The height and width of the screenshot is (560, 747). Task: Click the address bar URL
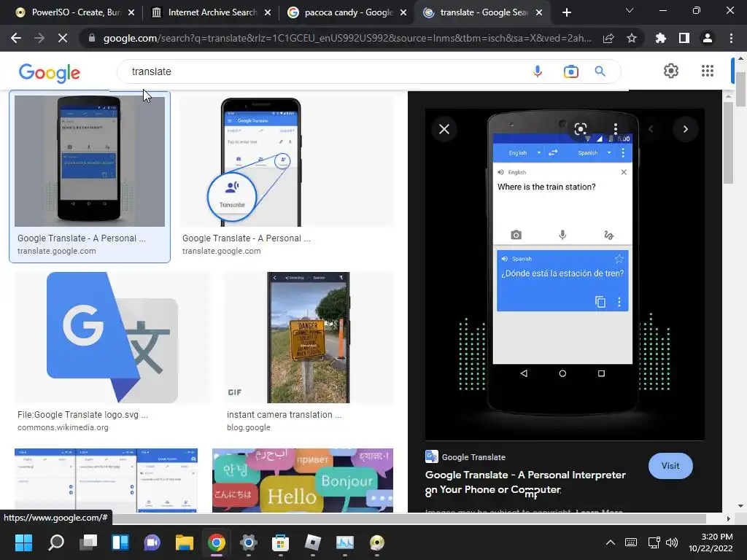click(x=347, y=38)
